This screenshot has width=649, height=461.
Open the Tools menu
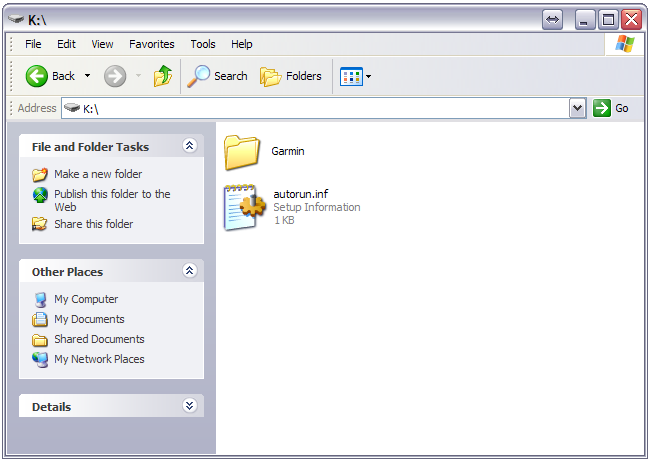click(x=203, y=44)
